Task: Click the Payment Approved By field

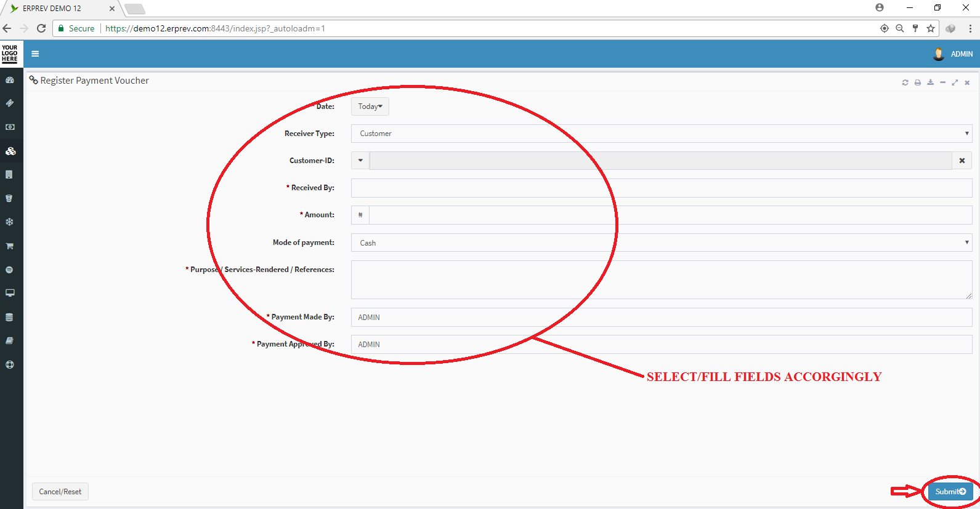Action: (x=662, y=345)
